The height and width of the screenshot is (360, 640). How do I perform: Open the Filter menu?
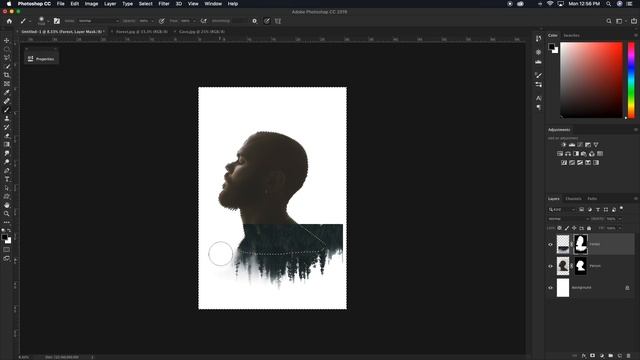164,4
